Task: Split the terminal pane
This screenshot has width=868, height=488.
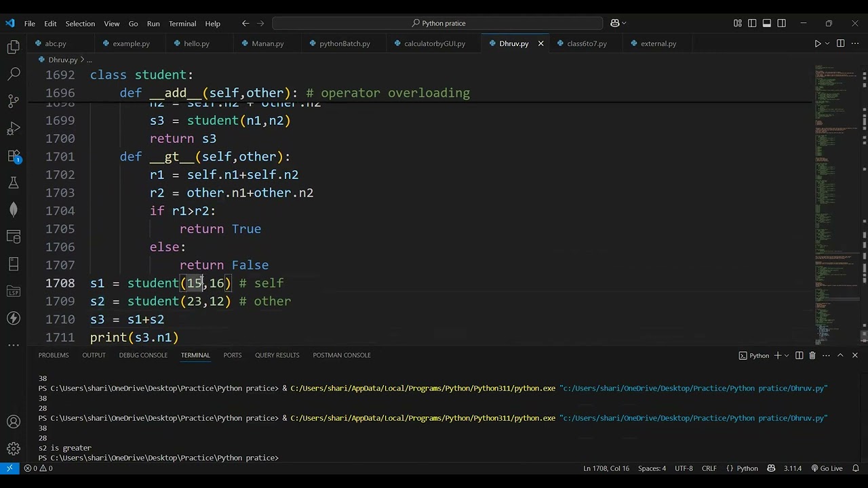Action: pyautogui.click(x=799, y=355)
